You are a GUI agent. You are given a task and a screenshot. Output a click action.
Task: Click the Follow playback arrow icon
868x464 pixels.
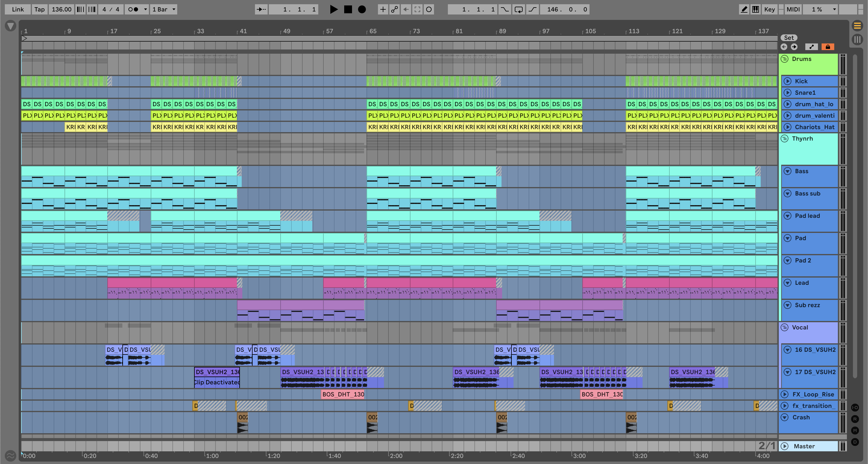(261, 9)
